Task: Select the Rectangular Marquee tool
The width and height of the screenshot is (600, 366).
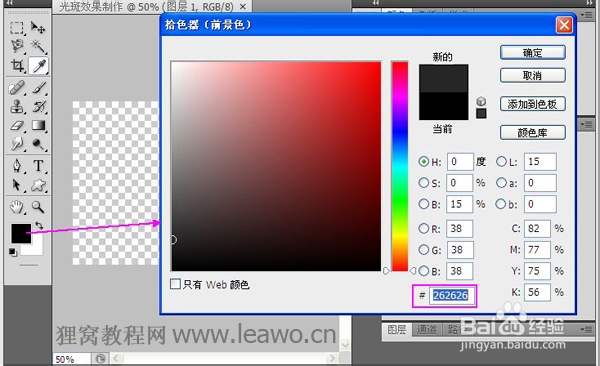Action: [17, 28]
